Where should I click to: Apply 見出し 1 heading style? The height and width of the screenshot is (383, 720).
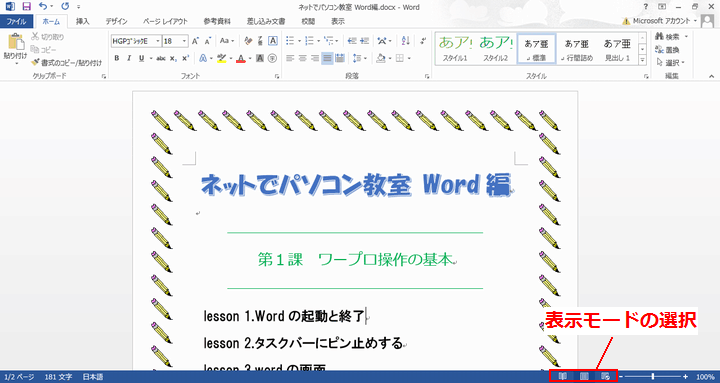(x=617, y=48)
